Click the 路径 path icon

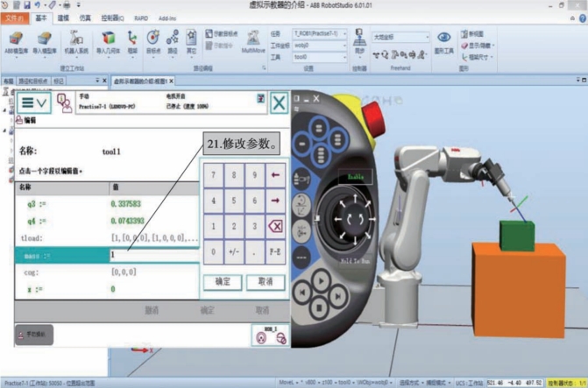tap(173, 42)
